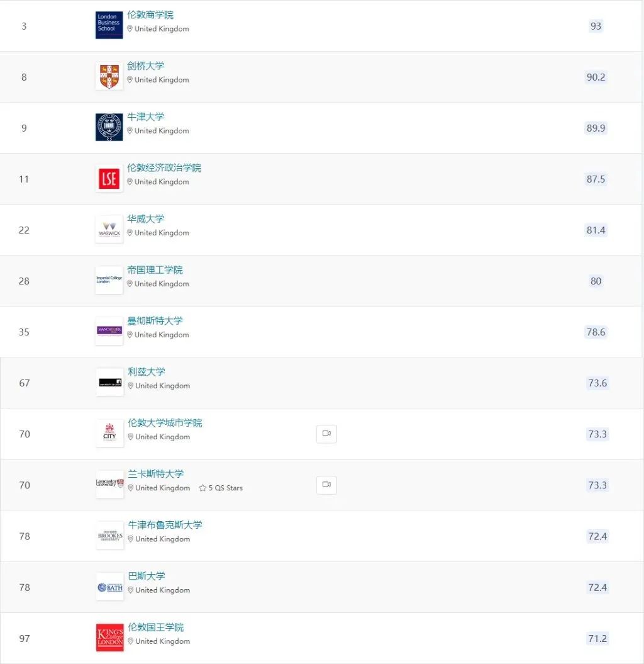Click the Lancaster University video icon

(x=326, y=485)
